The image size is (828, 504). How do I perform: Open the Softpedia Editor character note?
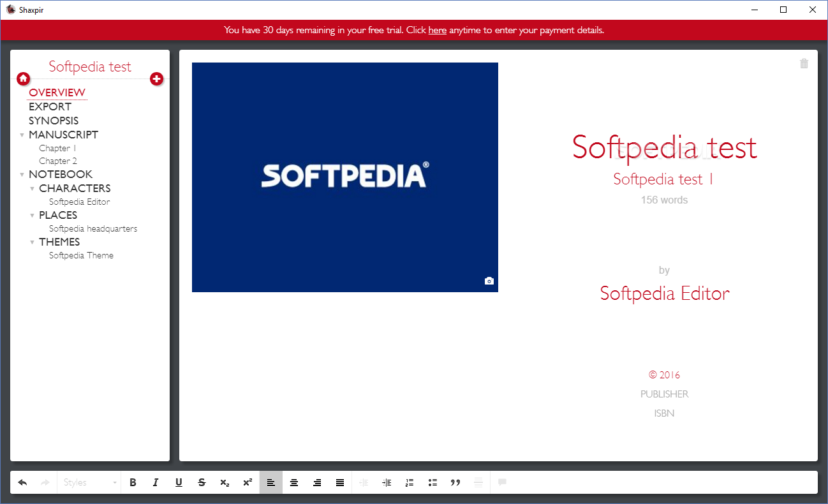click(x=80, y=202)
